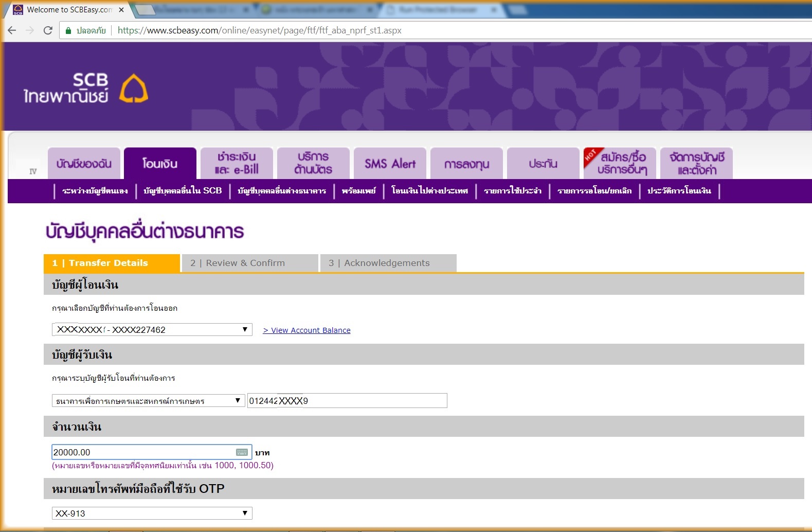Open ชำระเงิน และ e-Bill tab
The height and width of the screenshot is (532, 812).
[x=237, y=164]
